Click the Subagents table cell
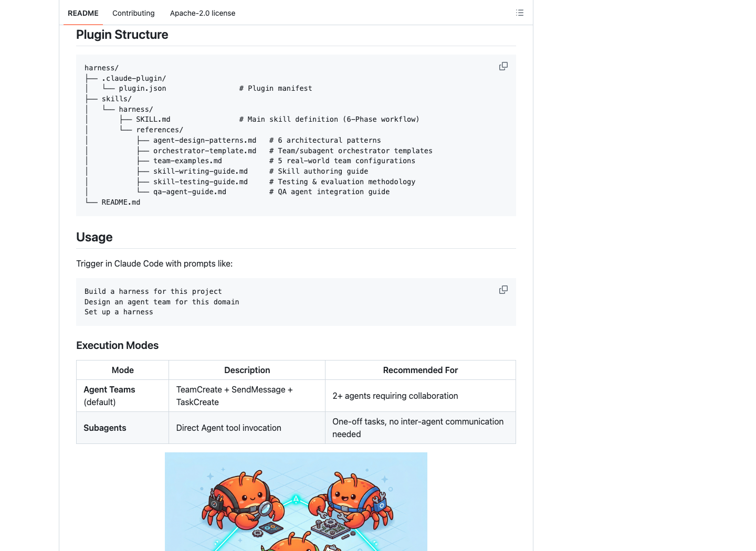 (123, 428)
